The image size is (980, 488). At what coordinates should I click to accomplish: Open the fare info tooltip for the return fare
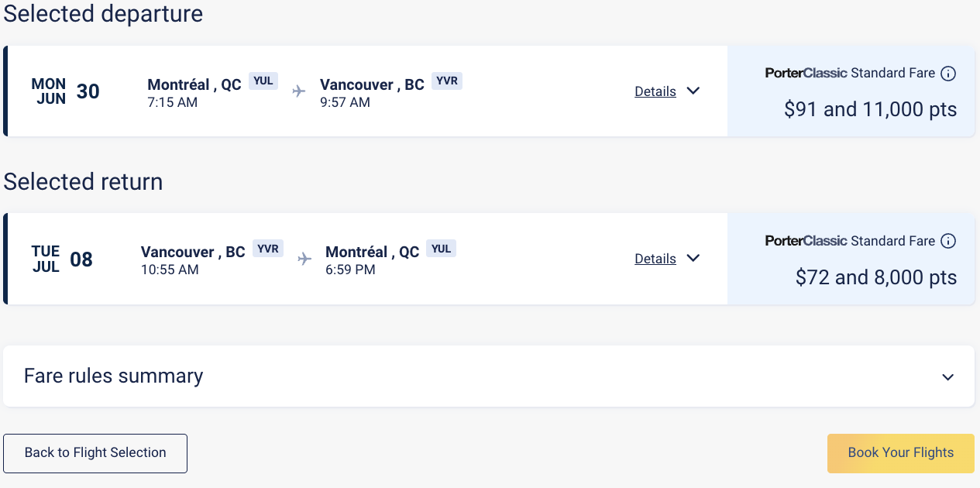click(x=948, y=241)
